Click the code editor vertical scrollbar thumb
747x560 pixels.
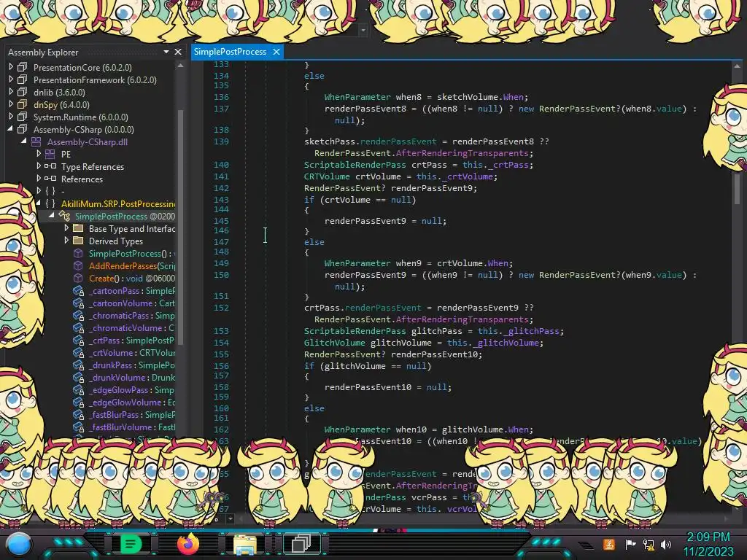point(738,189)
